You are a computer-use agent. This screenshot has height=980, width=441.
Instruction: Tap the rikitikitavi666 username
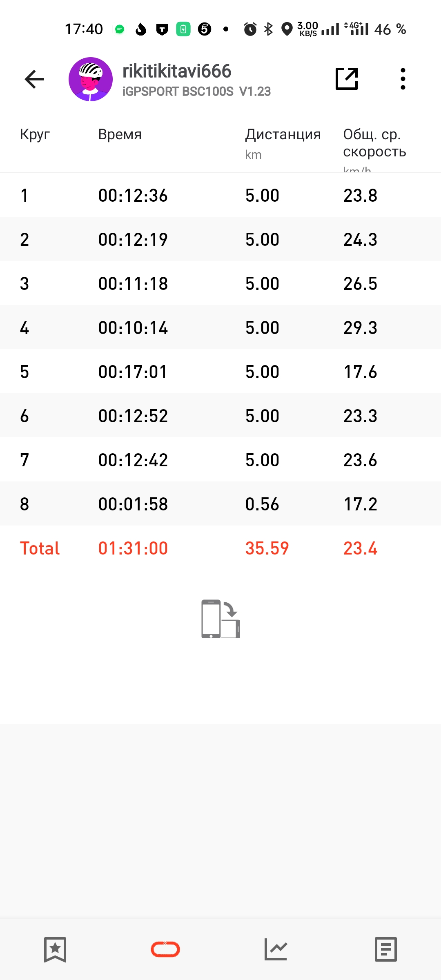tap(177, 71)
